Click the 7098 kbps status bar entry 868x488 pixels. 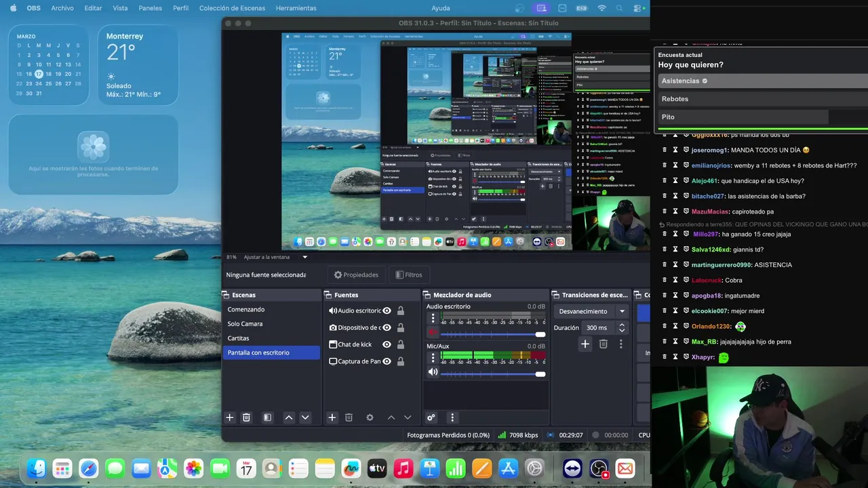pos(518,435)
